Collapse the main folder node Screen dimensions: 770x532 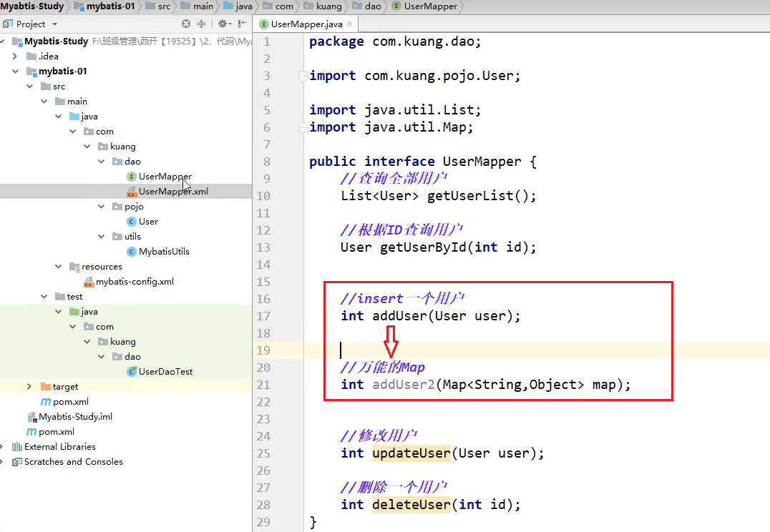(44, 101)
